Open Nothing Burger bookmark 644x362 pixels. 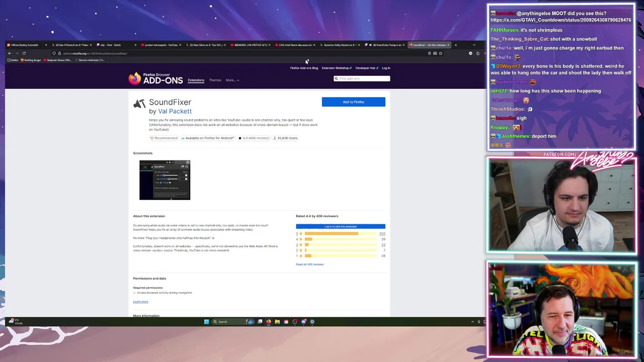click(x=31, y=60)
